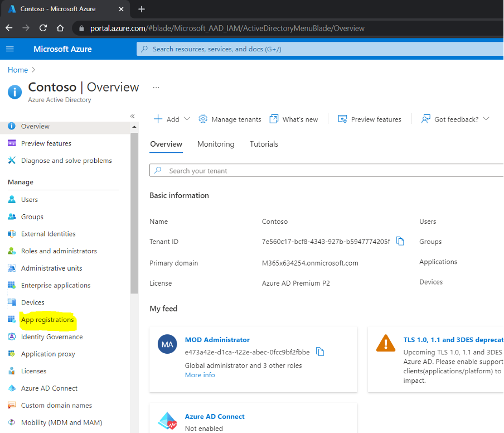The image size is (504, 433).
Task: Reload the page with the refresh icon
Action: coord(43,28)
